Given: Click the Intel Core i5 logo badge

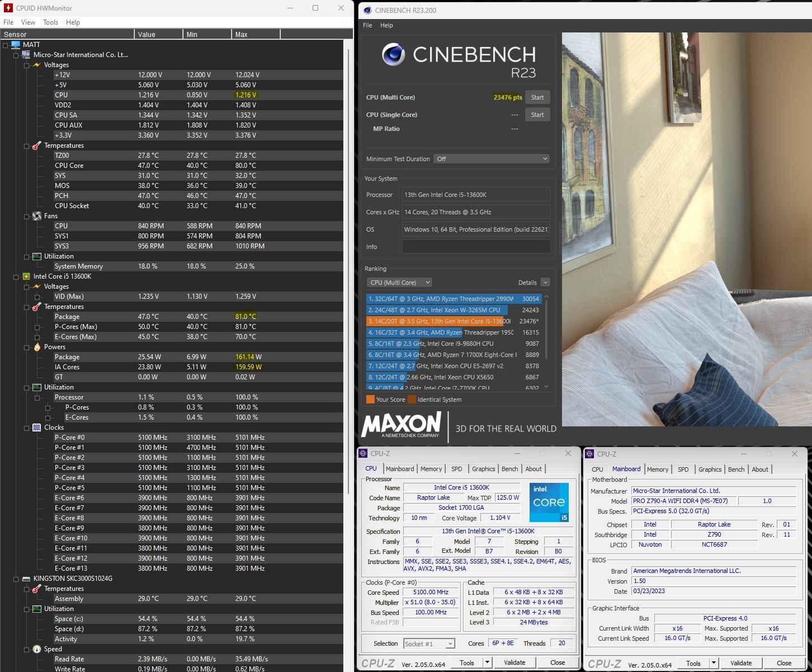Looking at the screenshot, I should 549,502.
